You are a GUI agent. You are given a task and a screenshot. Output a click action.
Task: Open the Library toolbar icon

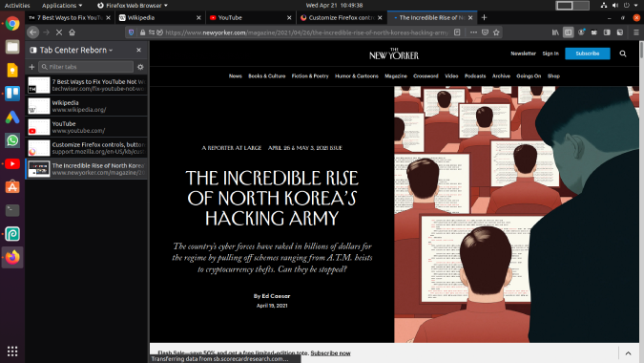coord(555,32)
